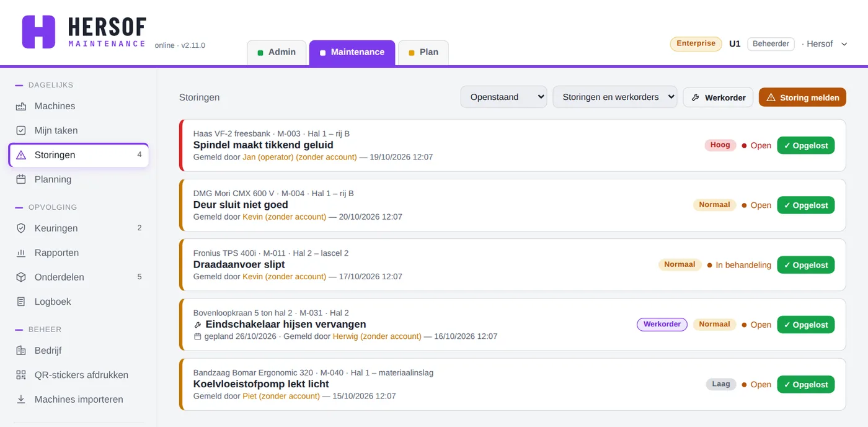Click the Storing melden button

[x=802, y=97]
